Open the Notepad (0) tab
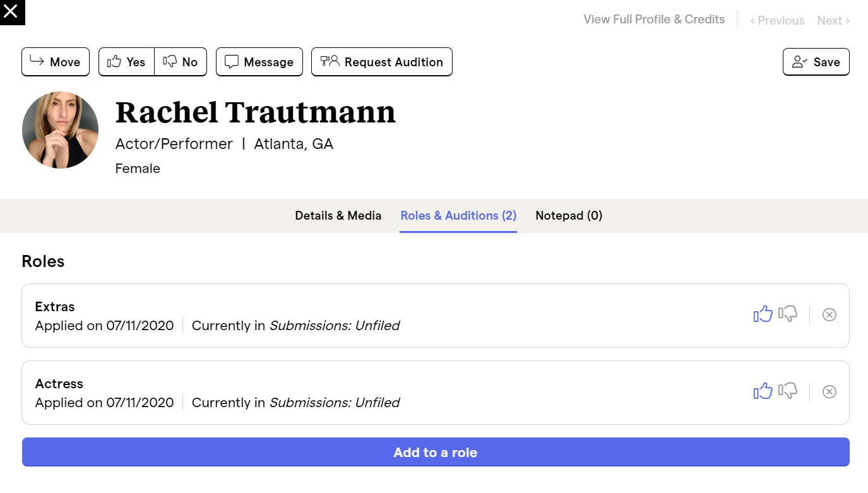This screenshot has width=868, height=493. [568, 215]
